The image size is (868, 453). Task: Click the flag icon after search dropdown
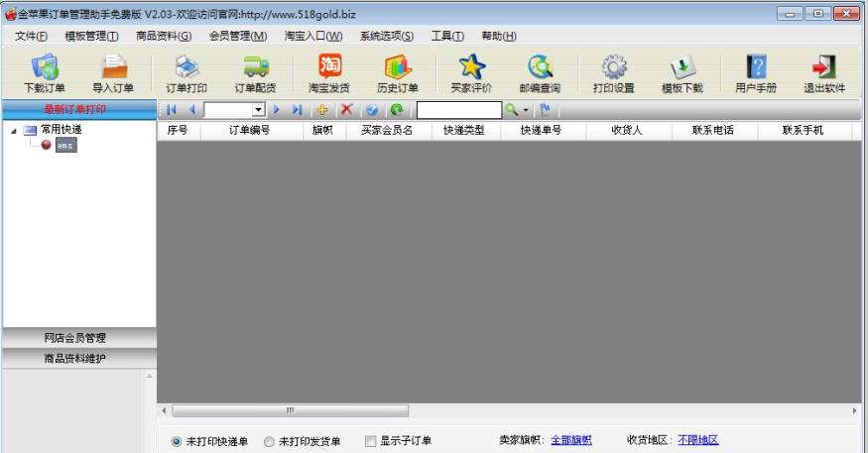click(x=546, y=109)
